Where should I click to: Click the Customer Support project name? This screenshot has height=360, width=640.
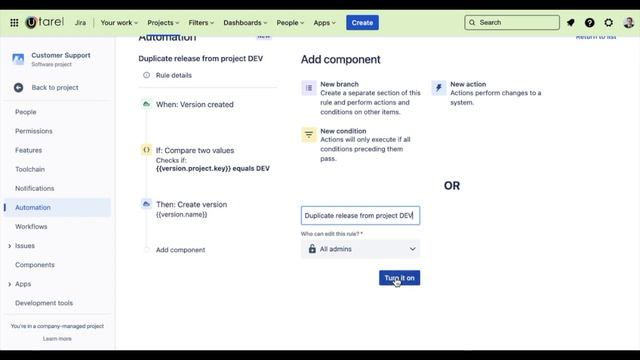[x=61, y=55]
